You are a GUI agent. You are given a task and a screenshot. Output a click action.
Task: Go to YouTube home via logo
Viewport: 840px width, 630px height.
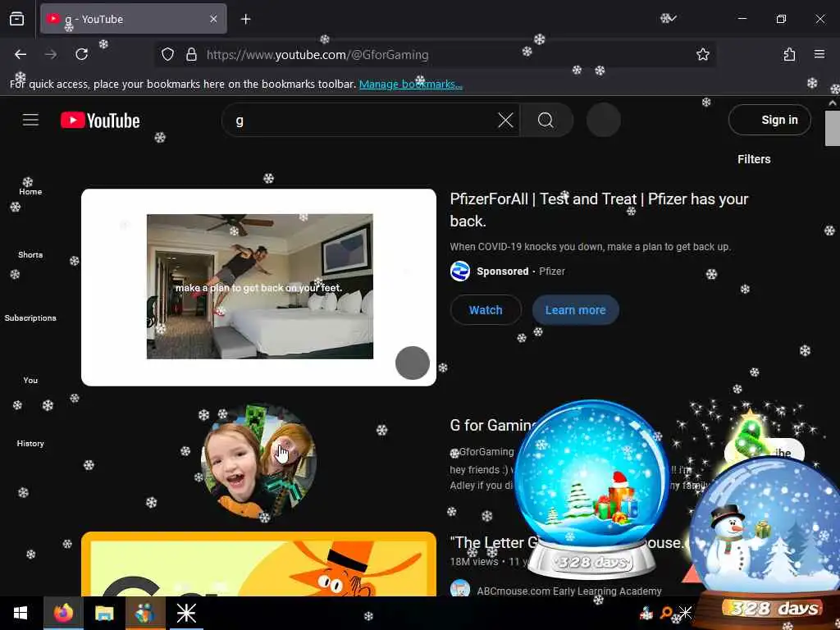[100, 121]
